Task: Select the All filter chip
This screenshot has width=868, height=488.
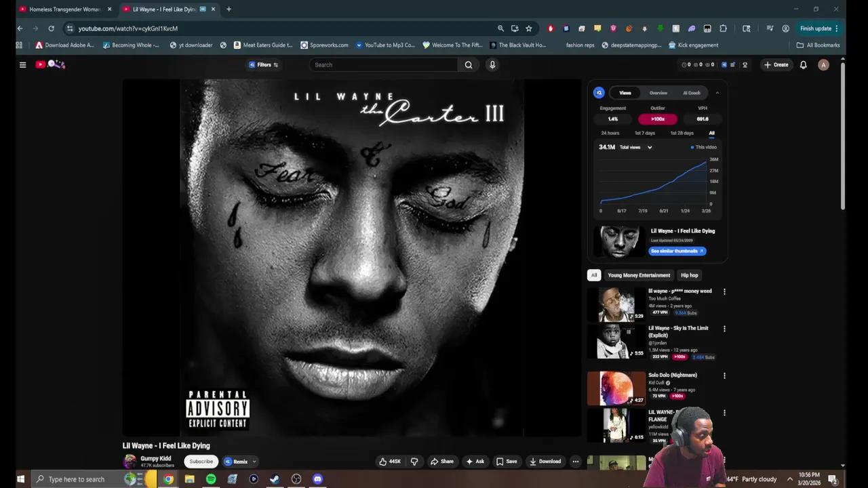Action: tap(594, 275)
